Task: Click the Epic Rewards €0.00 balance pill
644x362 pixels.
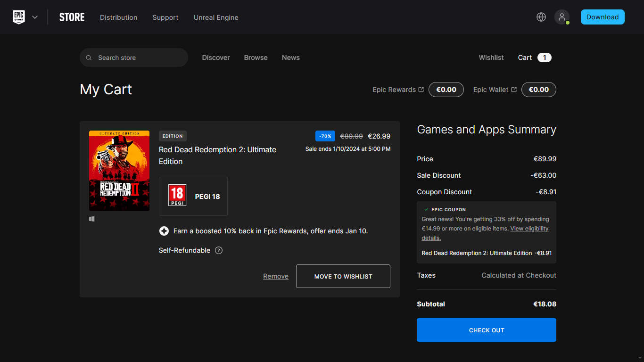Action: [x=446, y=90]
